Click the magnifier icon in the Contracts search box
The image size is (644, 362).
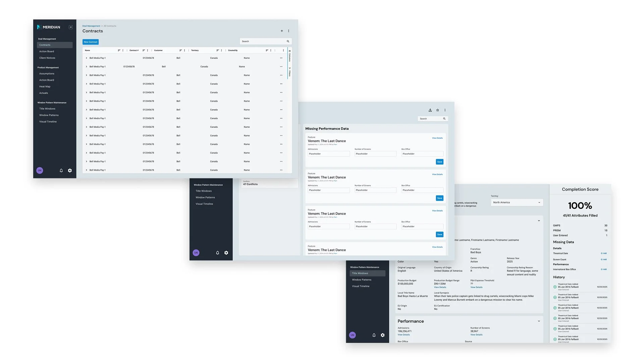coord(288,41)
